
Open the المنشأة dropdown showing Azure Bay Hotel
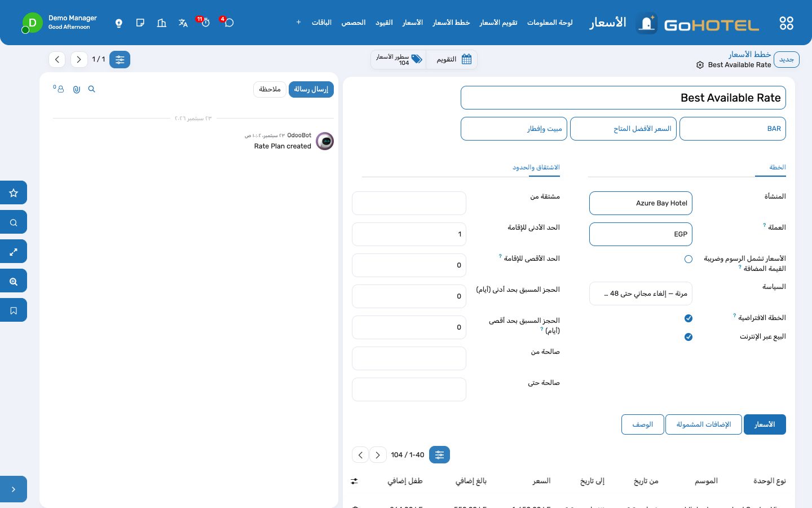coord(641,203)
